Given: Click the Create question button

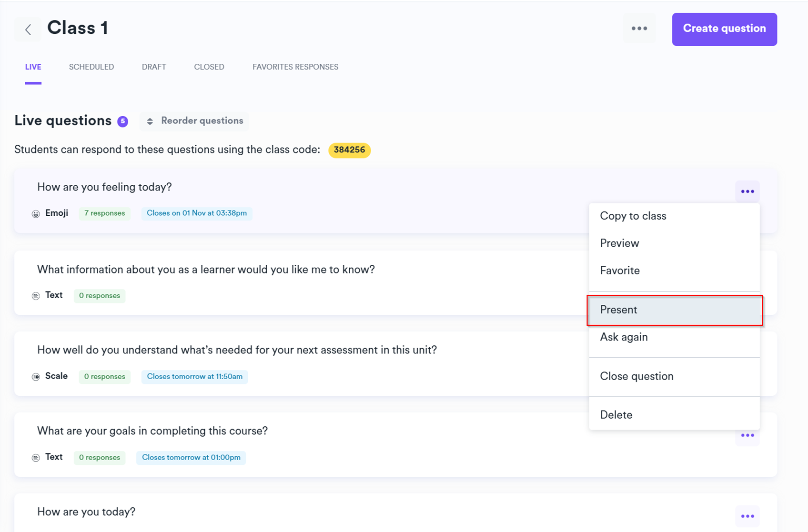Looking at the screenshot, I should click(724, 29).
